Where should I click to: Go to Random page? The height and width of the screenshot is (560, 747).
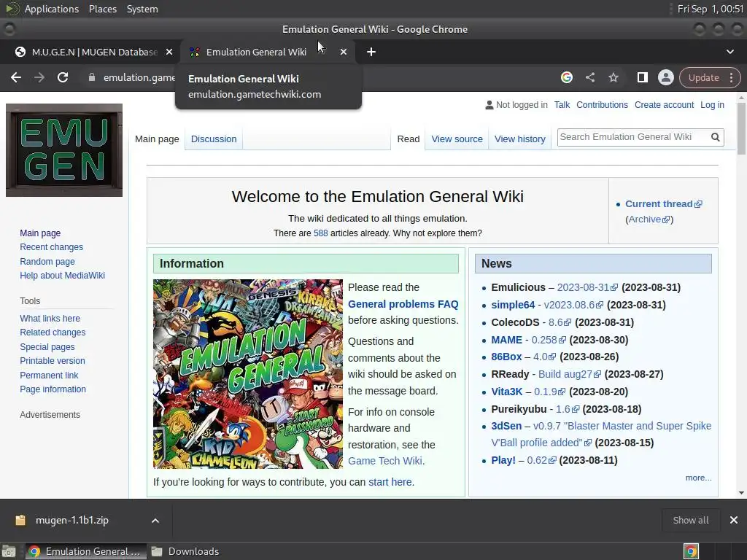coord(47,262)
